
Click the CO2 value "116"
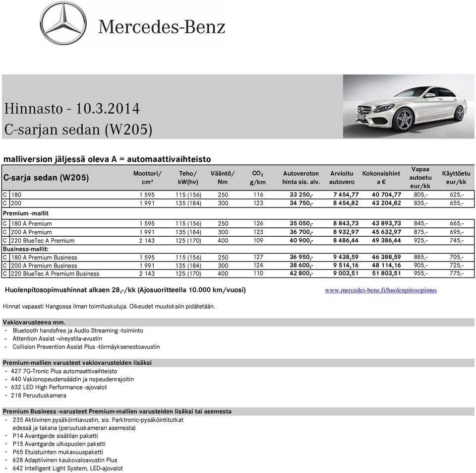[258, 195]
